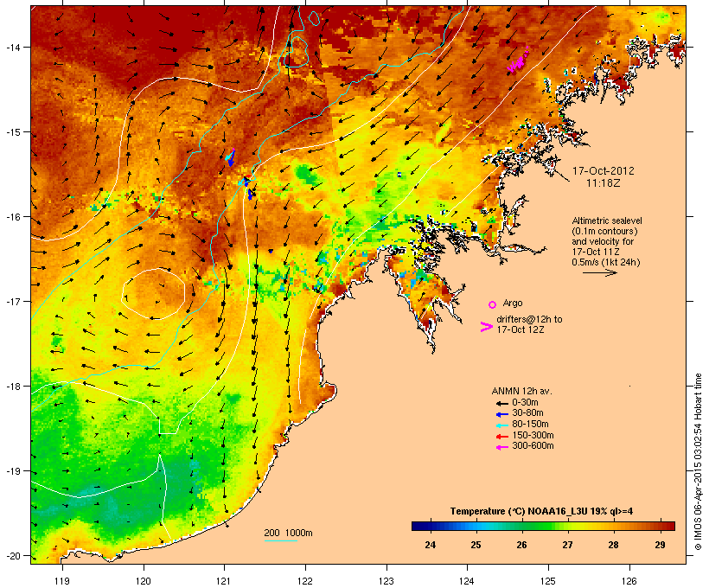This screenshot has width=709, height=588.
Task: Click the 'Altimetric sealevel' caption
Action: point(607,220)
